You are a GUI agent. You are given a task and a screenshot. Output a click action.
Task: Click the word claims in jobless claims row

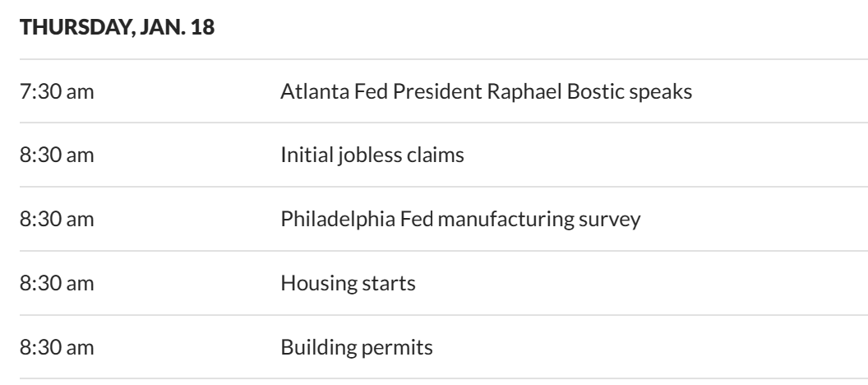[441, 155]
